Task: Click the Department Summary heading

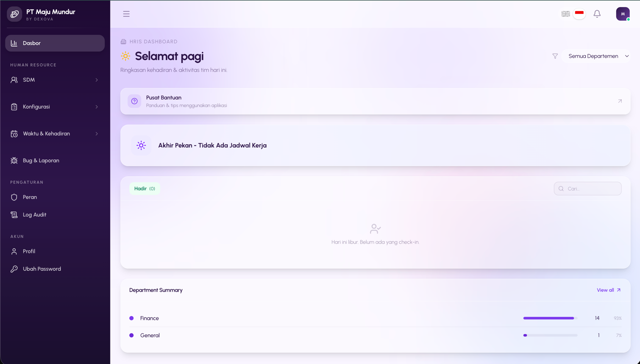Action: tap(156, 290)
